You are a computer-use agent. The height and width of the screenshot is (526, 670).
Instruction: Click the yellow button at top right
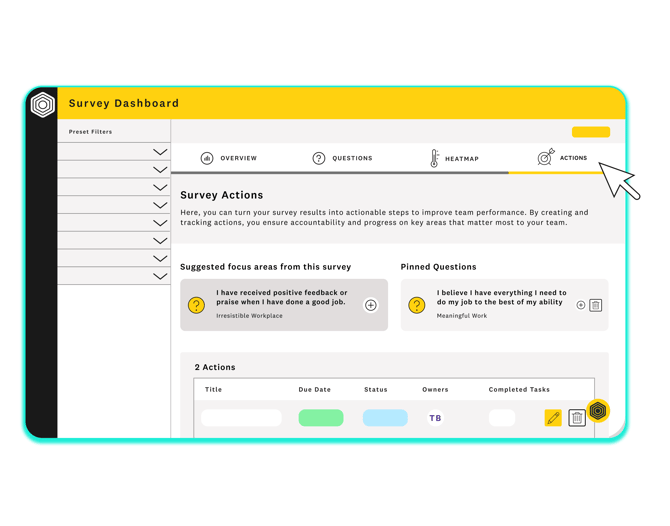(x=590, y=132)
